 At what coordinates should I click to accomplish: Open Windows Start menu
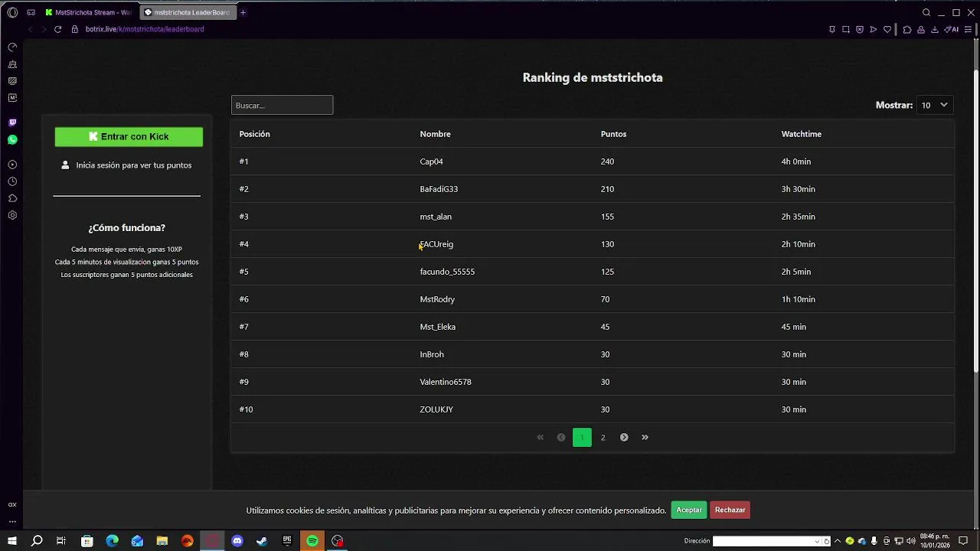coord(12,541)
